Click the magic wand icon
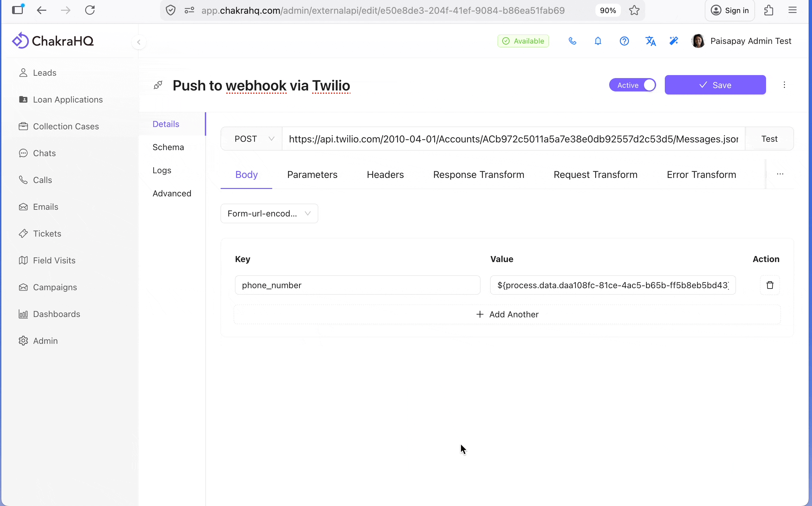Screen dimensions: 812x506 click(674, 41)
